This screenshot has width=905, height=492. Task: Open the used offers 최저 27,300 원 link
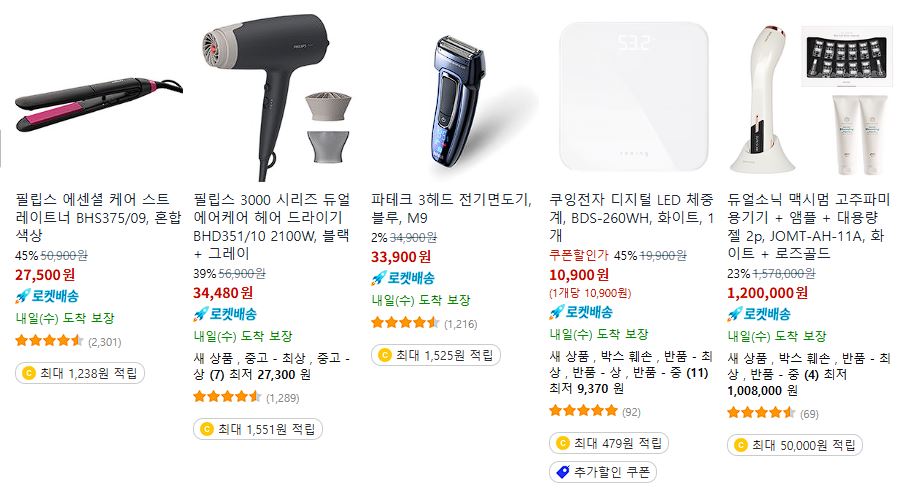(x=270, y=375)
